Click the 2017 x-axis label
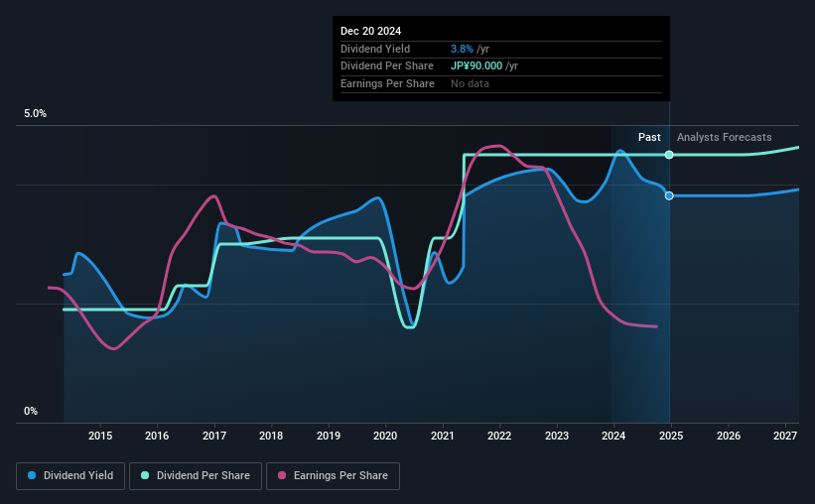 (214, 436)
